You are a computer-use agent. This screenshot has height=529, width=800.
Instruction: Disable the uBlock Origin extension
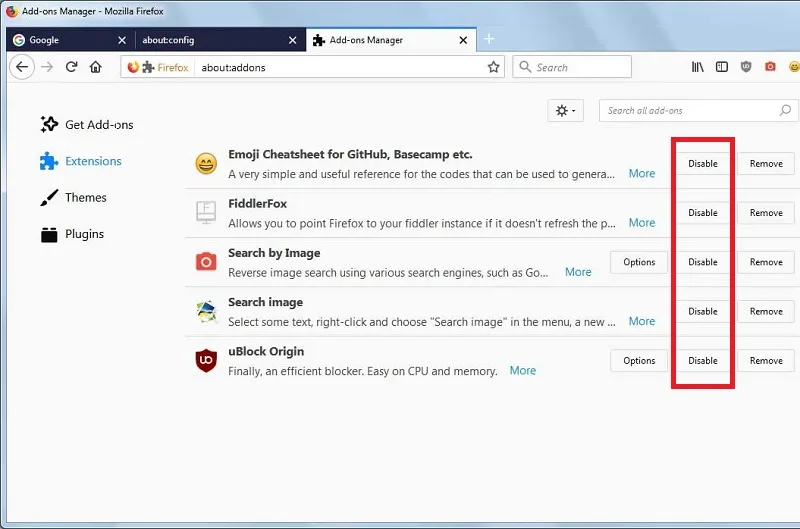pyautogui.click(x=703, y=361)
